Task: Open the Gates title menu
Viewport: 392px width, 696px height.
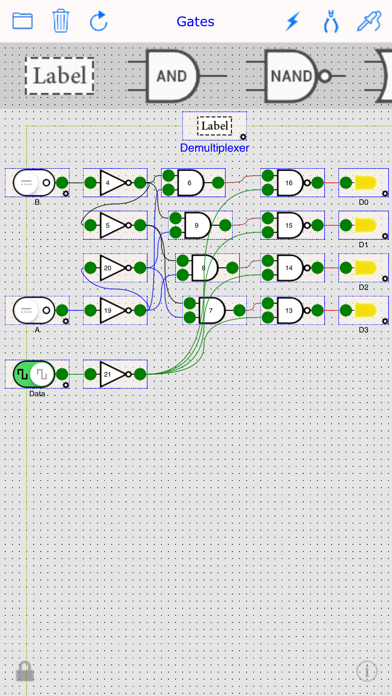Action: [195, 21]
